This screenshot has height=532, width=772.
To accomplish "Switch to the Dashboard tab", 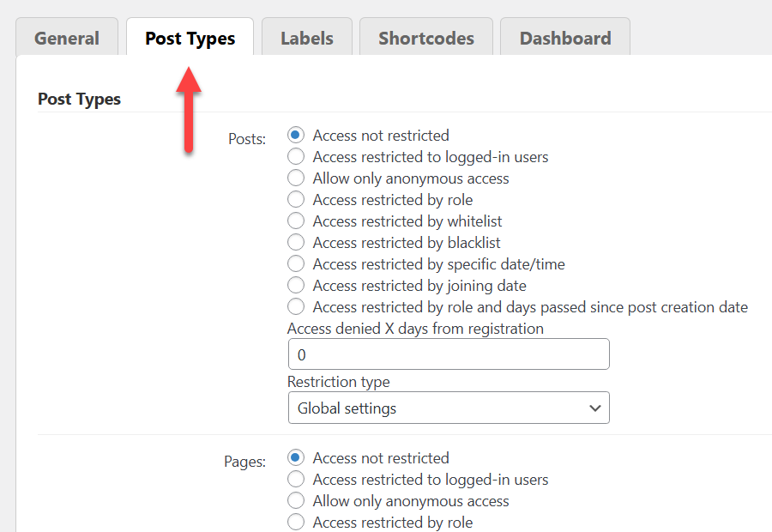I will pos(565,38).
